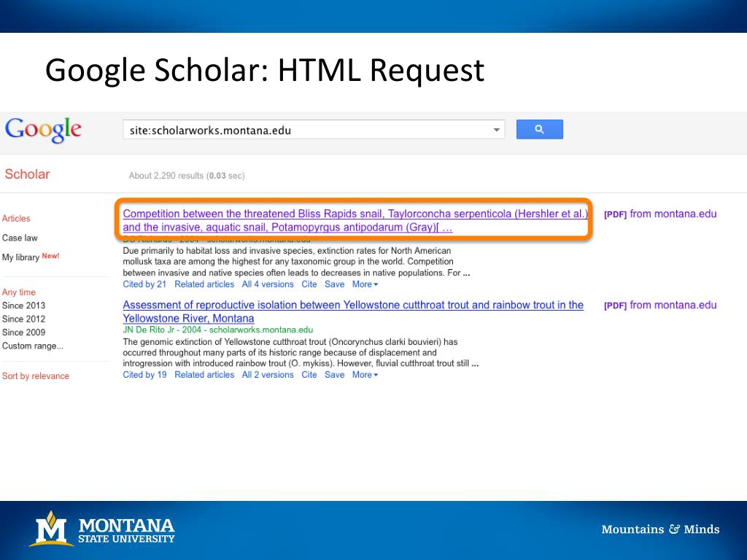Open the Bliss Rapids snail article title

tap(355, 220)
